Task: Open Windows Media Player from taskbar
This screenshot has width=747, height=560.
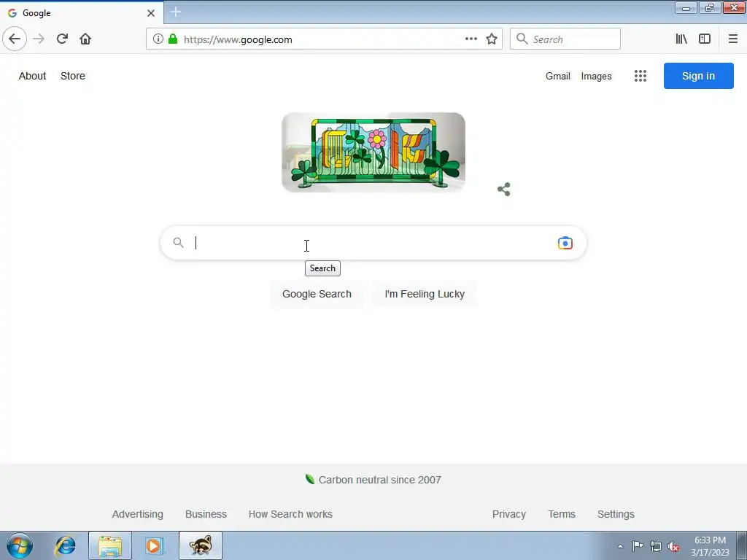Action: tap(154, 545)
